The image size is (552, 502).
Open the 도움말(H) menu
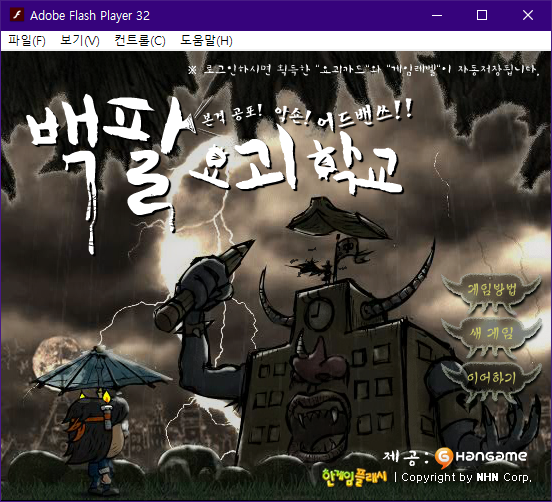click(206, 40)
